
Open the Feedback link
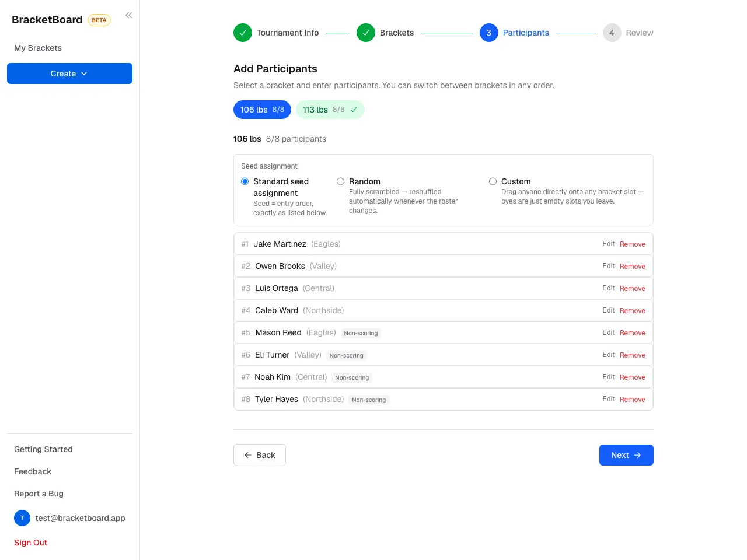click(x=33, y=471)
